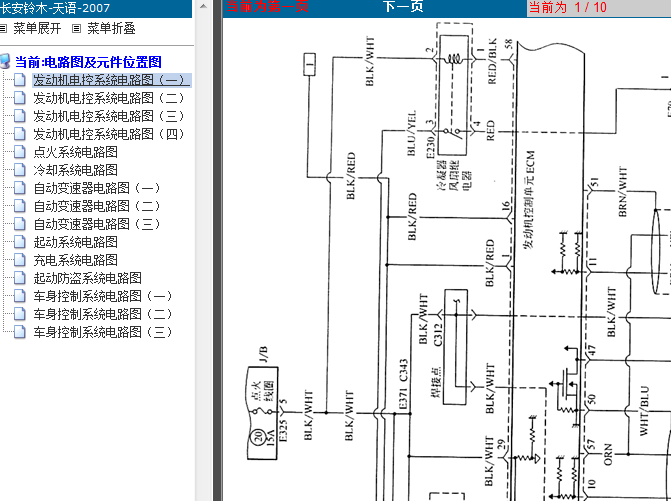Click document icon beside 自动变速器电路图（三）

click(x=19, y=223)
